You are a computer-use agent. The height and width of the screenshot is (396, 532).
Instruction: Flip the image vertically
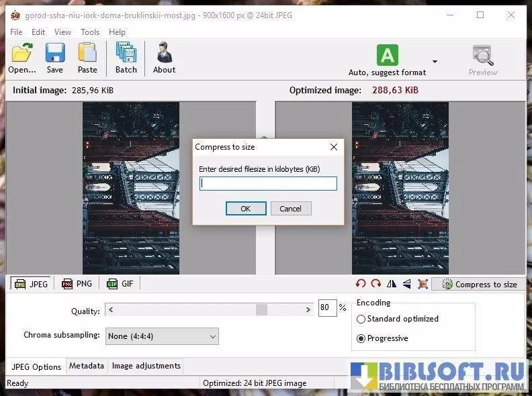click(406, 284)
